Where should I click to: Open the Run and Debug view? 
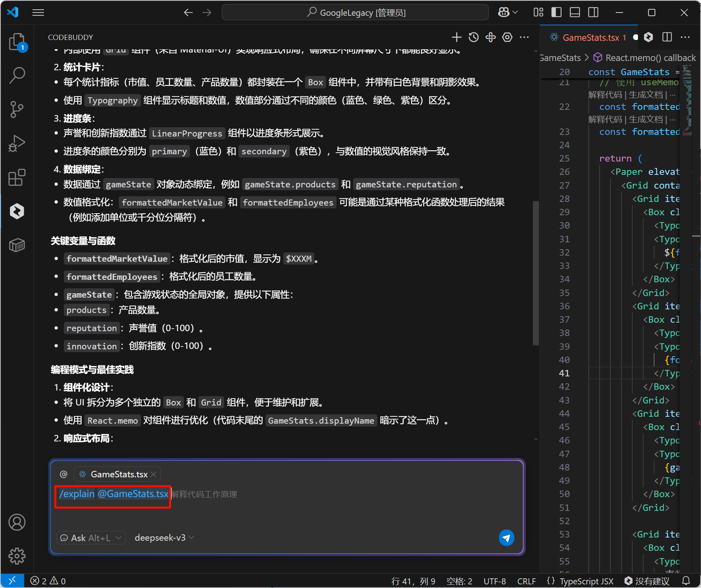tap(17, 143)
